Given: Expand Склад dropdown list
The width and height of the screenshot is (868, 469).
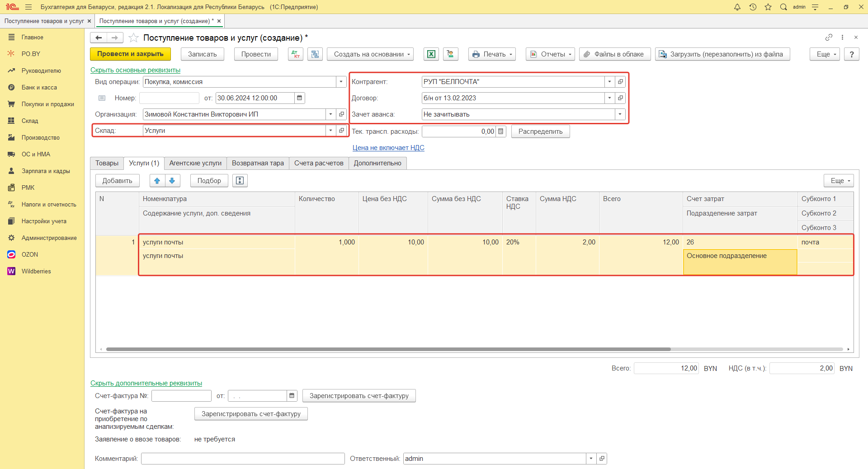Looking at the screenshot, I should [x=331, y=131].
